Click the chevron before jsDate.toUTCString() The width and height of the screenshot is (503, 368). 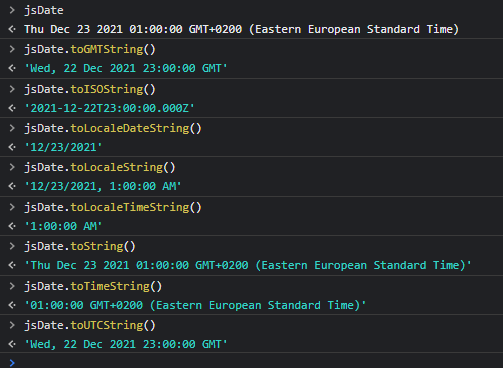click(12, 325)
